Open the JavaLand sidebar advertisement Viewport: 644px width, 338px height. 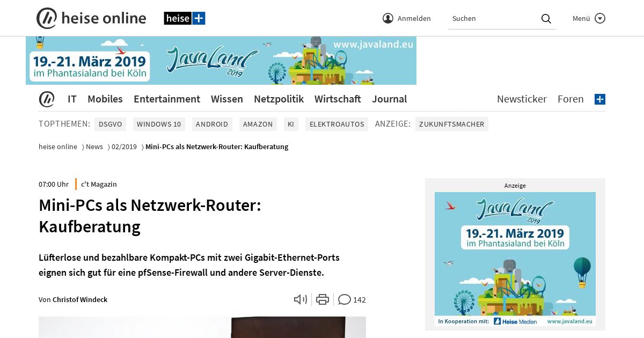(x=515, y=259)
